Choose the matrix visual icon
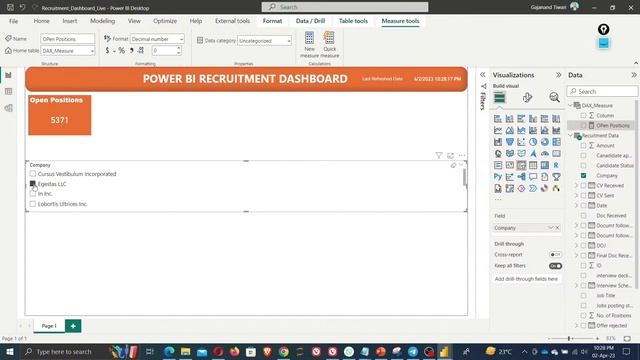Viewport: 640px width, 360px height. point(545,165)
